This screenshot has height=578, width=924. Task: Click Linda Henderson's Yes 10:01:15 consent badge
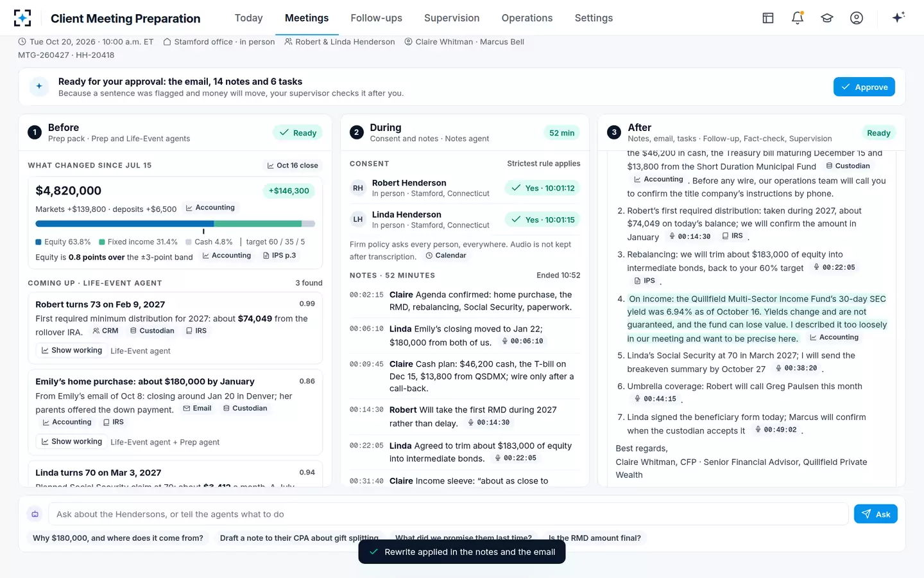click(x=543, y=220)
